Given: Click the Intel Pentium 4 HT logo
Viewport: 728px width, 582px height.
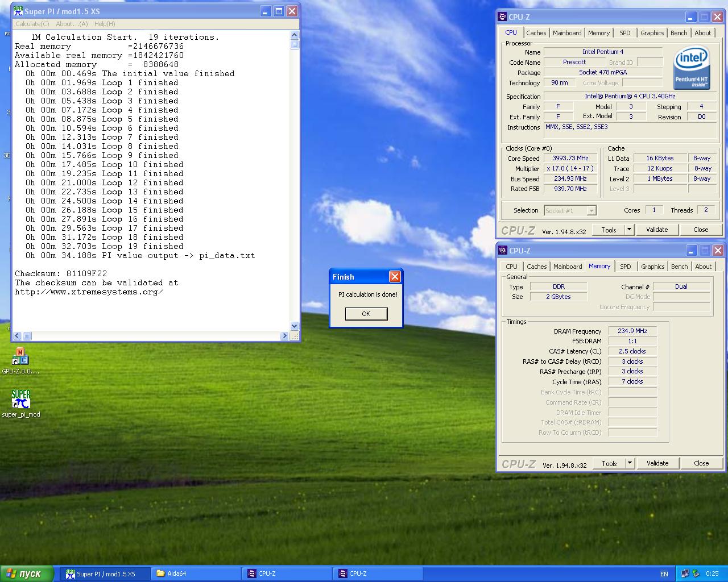Looking at the screenshot, I should [x=691, y=68].
